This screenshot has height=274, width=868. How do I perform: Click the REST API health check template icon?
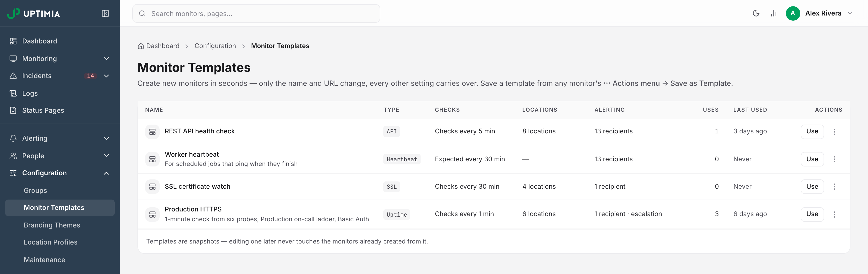click(152, 132)
